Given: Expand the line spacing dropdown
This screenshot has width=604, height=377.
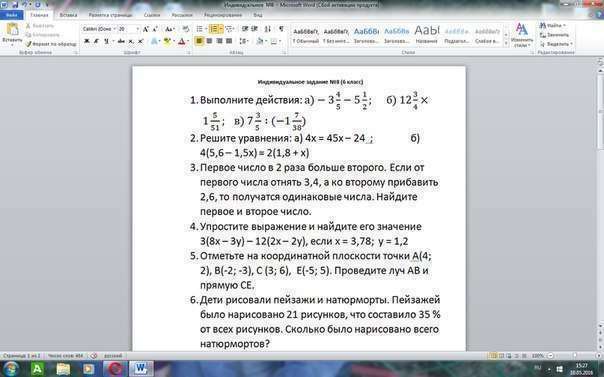Looking at the screenshot, I should 243,41.
